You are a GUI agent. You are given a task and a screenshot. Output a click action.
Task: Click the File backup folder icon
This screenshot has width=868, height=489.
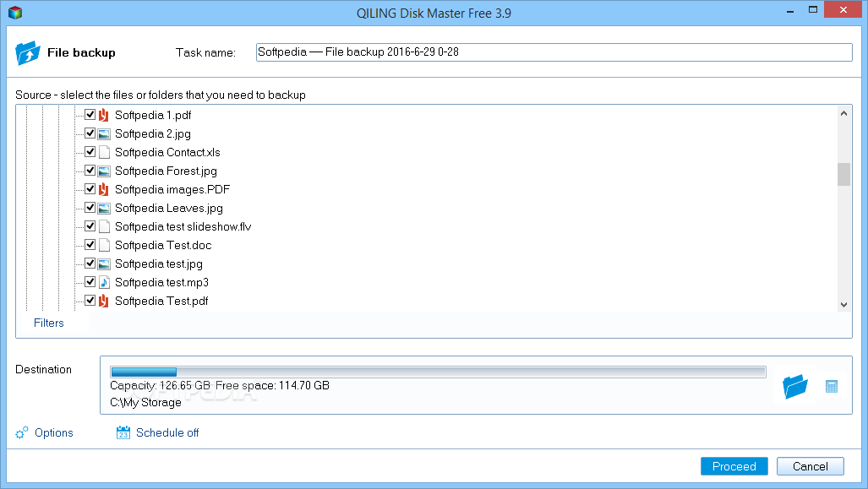pos(28,52)
